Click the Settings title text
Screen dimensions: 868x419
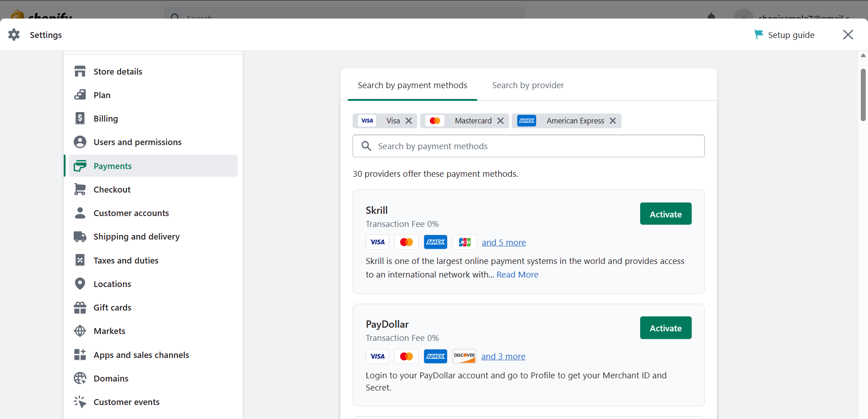pyautogui.click(x=46, y=35)
